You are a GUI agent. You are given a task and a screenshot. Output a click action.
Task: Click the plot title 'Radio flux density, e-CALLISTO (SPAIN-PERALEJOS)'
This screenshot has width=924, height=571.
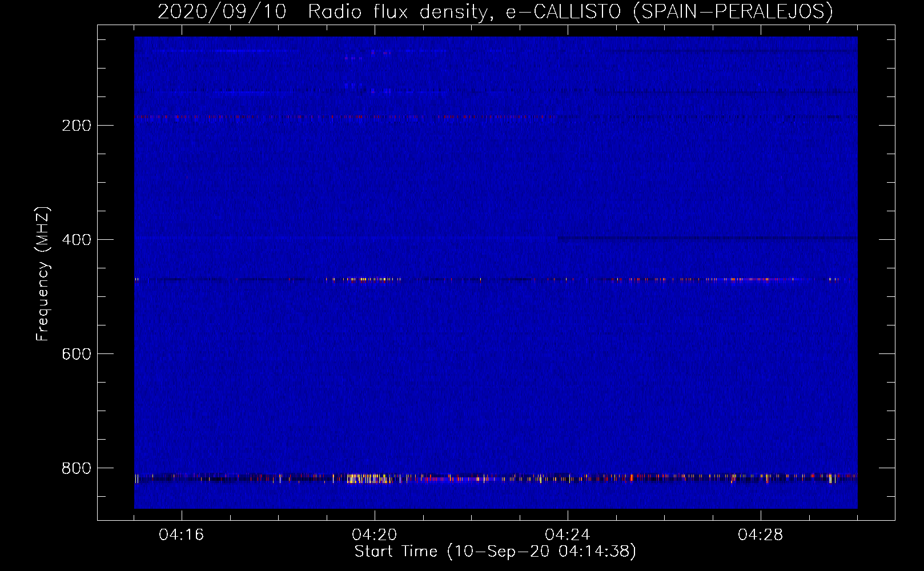coord(571,11)
